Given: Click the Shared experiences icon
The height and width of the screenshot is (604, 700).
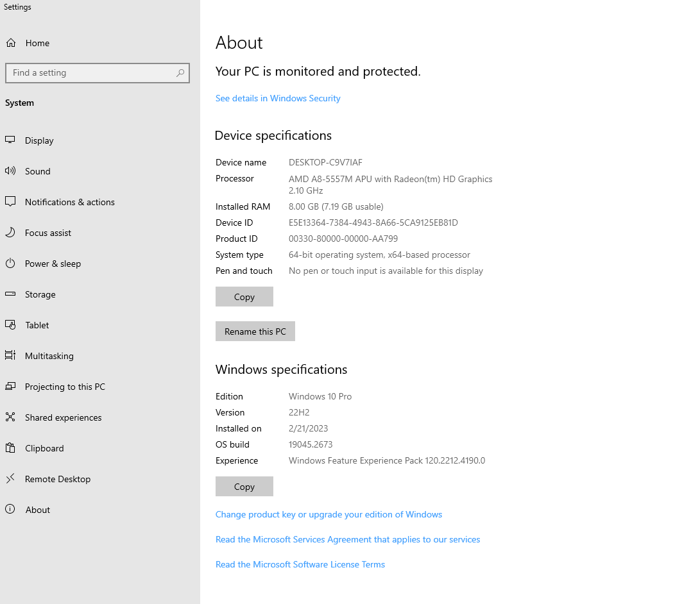Looking at the screenshot, I should [10, 417].
